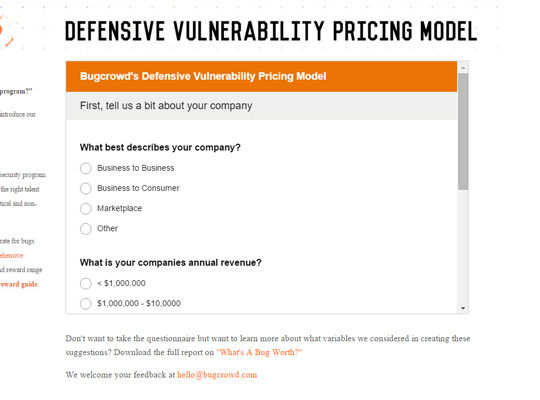Image resolution: width=540 pixels, height=400 pixels.
Task: Click the orange partial link above reward range text
Action: click(x=11, y=255)
